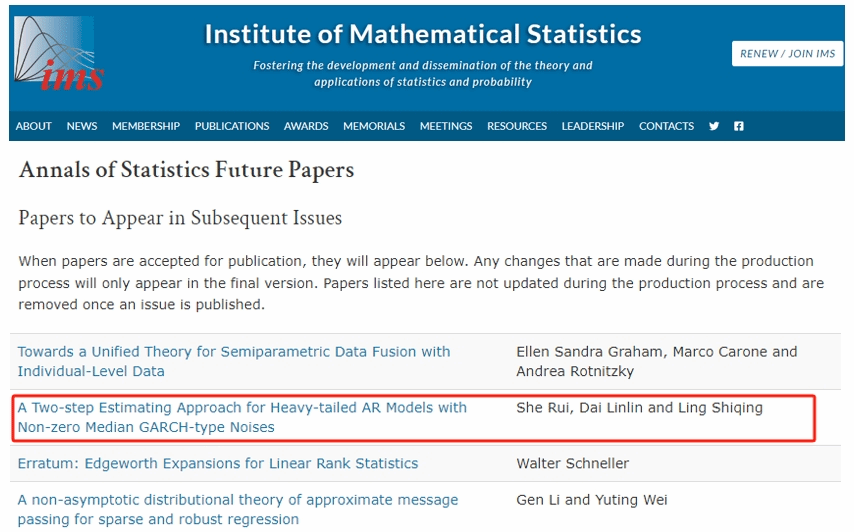Go to the NEWS menu item
Viewport: 854px width, 532px height.
pyautogui.click(x=82, y=126)
